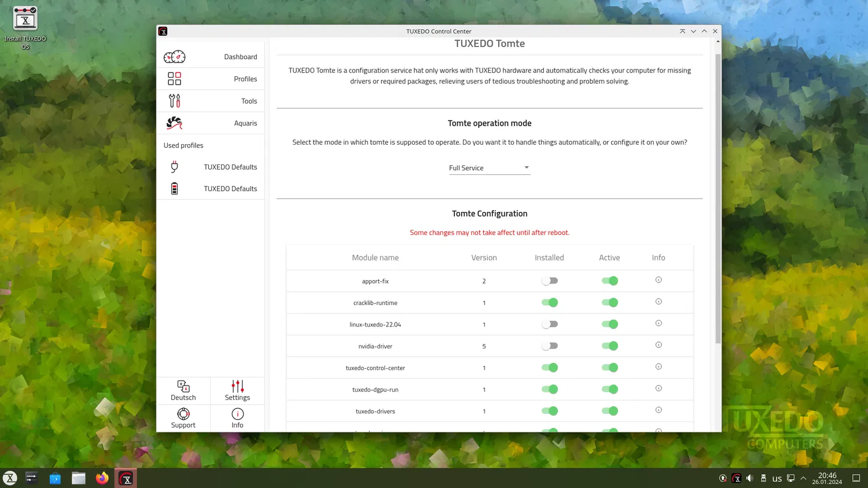Toggle the Active switch for tuxedo-drivers
Viewport: 868px width, 488px height.
610,411
